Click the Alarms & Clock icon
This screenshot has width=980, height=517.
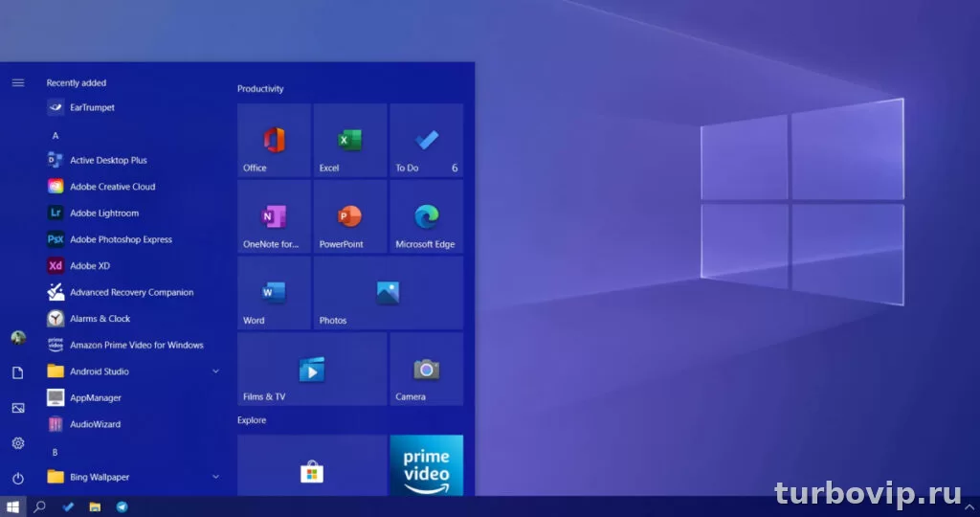click(x=56, y=318)
